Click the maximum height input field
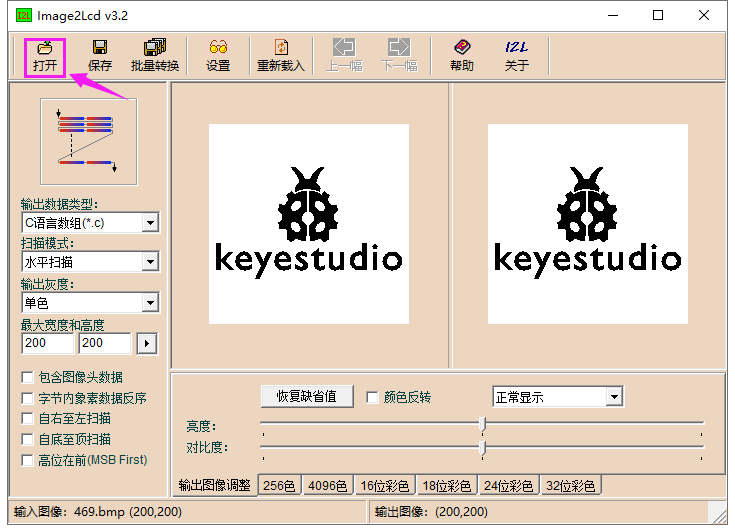Screen dimensions: 735x532 pyautogui.click(x=105, y=343)
